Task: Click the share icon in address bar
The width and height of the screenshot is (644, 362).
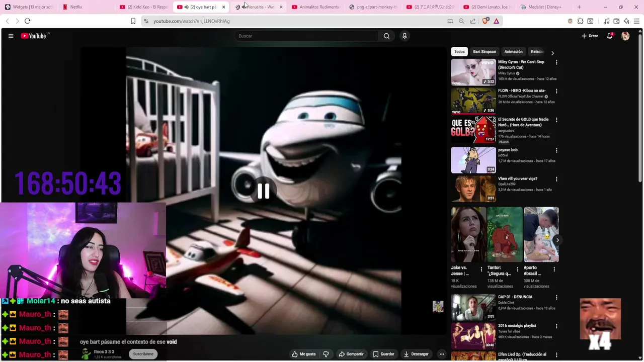Action: click(473, 21)
